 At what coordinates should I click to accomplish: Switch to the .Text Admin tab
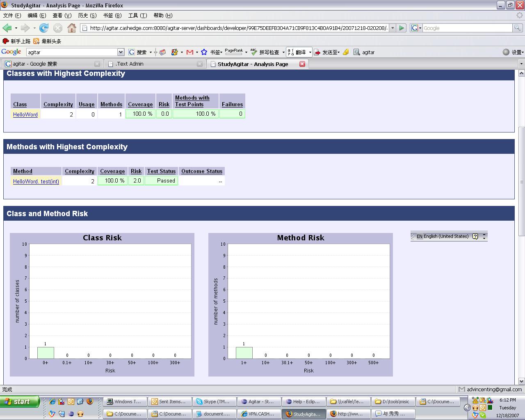pos(155,64)
